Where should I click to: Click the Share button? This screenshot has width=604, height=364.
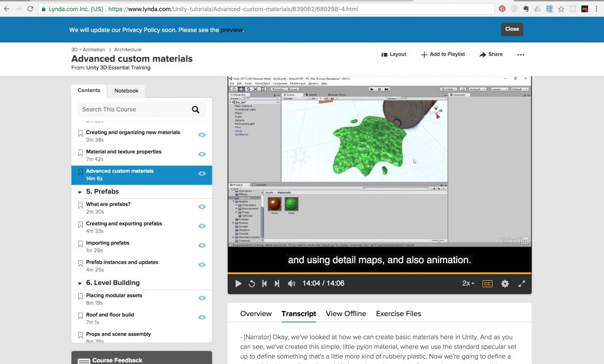point(491,54)
